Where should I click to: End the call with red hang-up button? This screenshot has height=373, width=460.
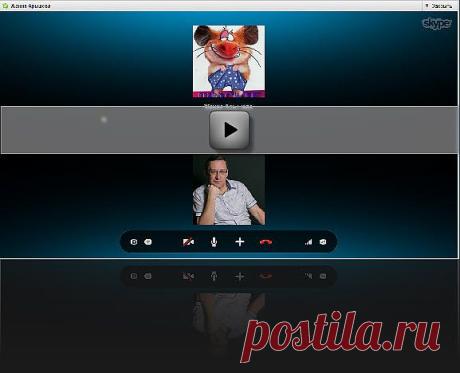pyautogui.click(x=266, y=242)
